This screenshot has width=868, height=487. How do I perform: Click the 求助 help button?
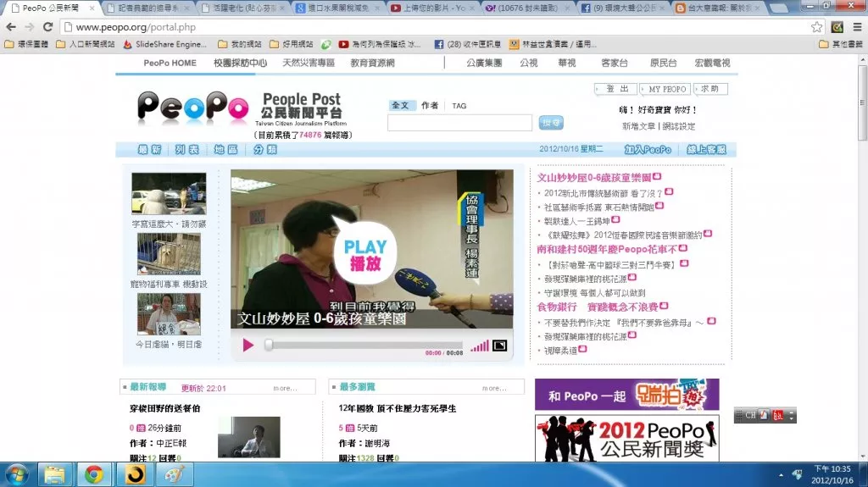[710, 89]
